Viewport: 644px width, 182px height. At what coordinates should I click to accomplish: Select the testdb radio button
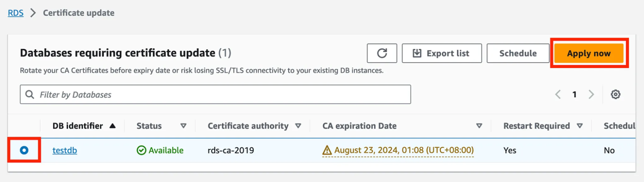tap(24, 150)
